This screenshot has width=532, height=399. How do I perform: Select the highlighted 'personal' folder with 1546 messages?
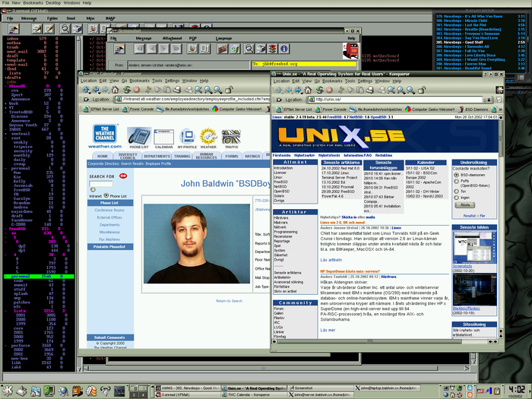[x=39, y=277]
